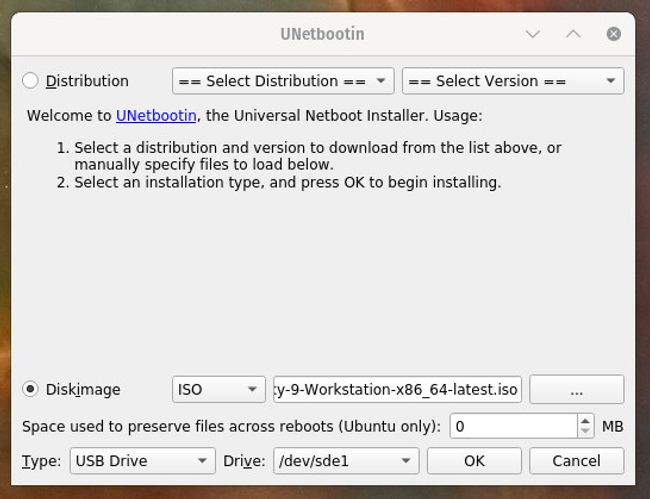Minimize the UNetbootin window
The image size is (650, 499).
(533, 34)
